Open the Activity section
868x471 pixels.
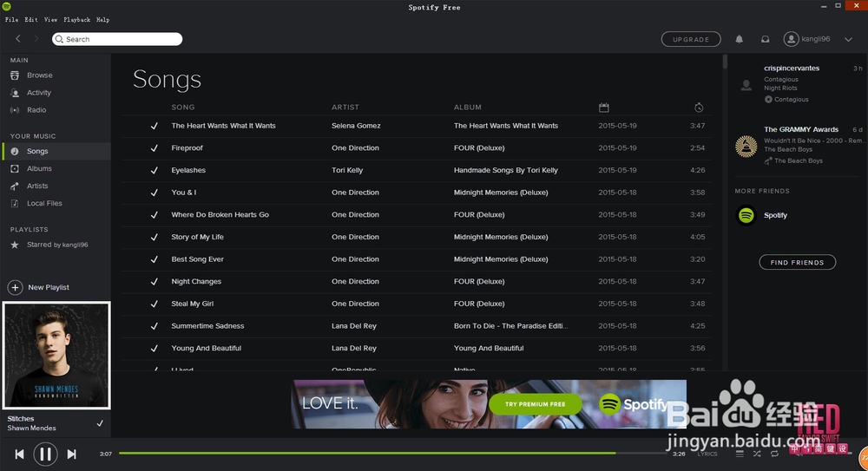39,93
